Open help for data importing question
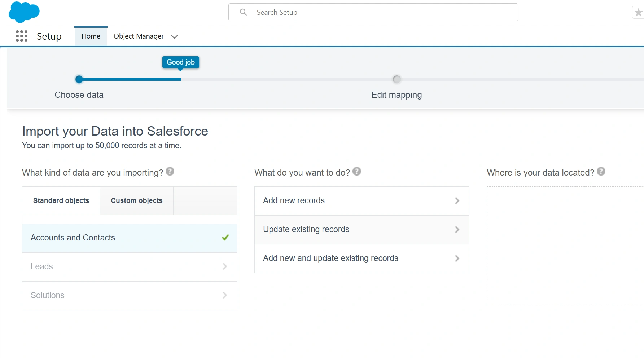Viewport: 644px width, 358px height. coord(170,172)
